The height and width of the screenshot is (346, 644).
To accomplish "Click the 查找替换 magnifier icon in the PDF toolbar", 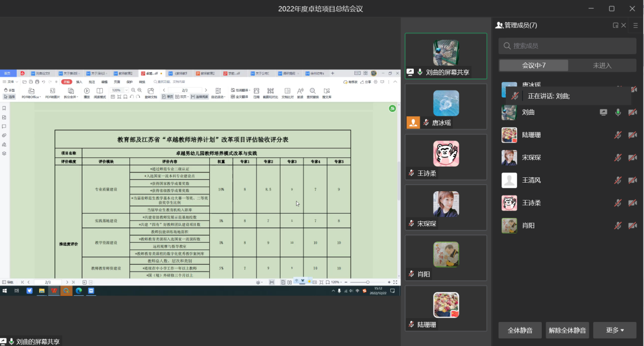I will coord(313,91).
